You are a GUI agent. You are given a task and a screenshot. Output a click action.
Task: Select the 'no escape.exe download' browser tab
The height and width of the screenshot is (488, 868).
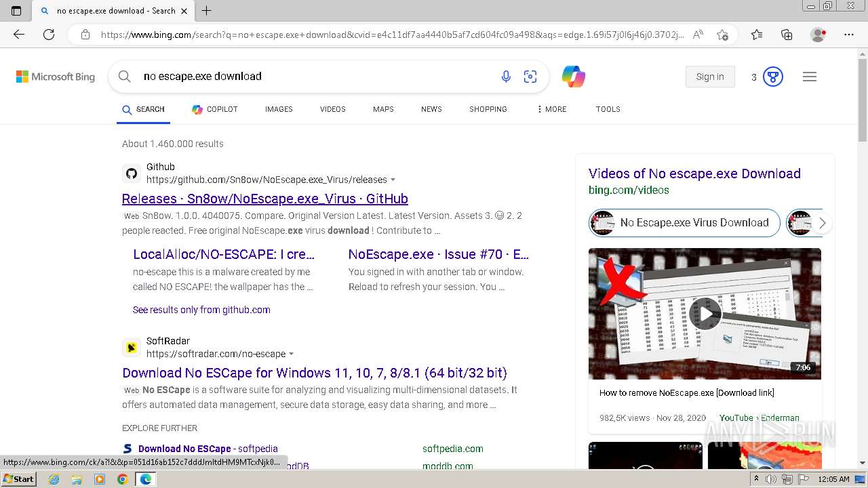click(114, 11)
